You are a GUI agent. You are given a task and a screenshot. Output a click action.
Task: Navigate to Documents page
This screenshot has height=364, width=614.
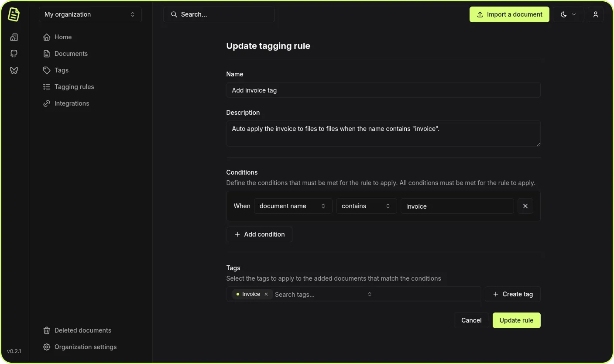(x=71, y=54)
